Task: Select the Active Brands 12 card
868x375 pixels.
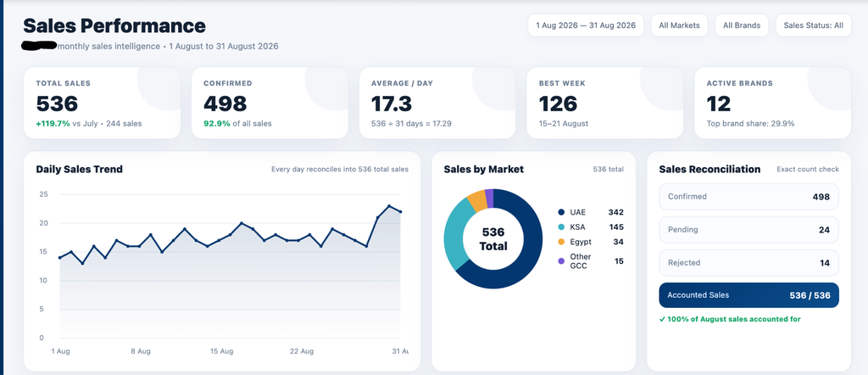Action: (773, 103)
